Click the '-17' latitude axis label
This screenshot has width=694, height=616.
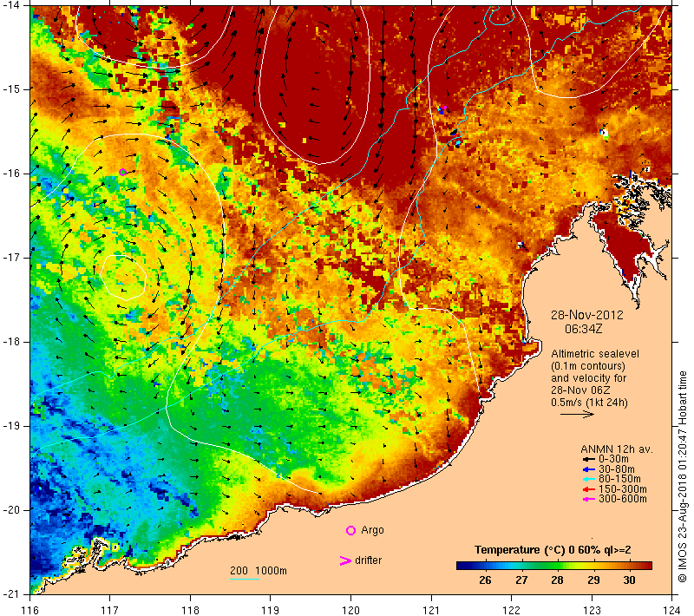11,258
